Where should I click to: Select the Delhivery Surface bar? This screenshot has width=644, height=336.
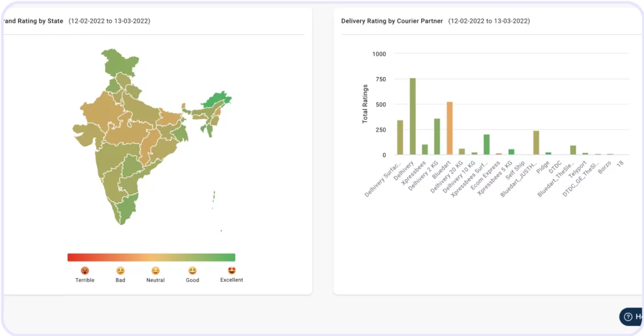[x=400, y=137]
